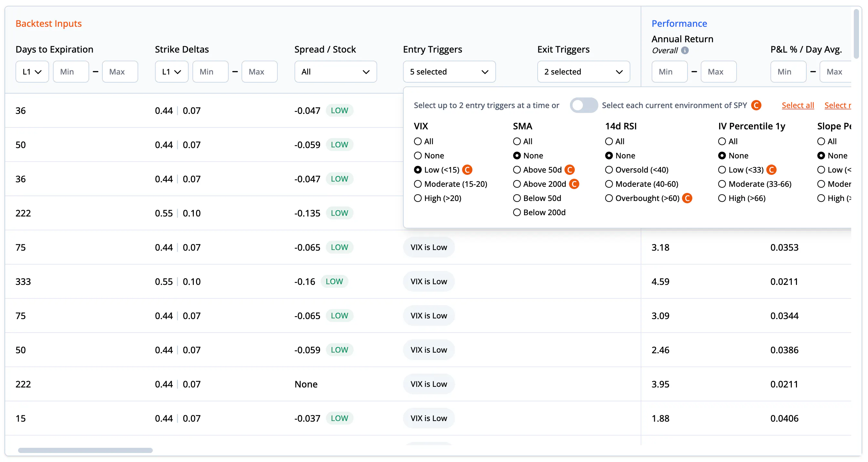
Task: Open the Entry Triggers '5 selected' dropdown
Action: pyautogui.click(x=449, y=72)
